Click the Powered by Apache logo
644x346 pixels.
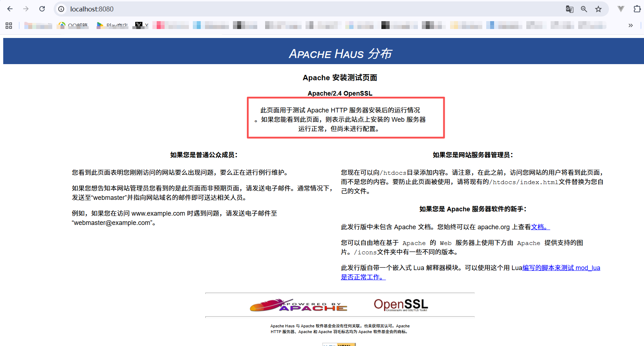point(298,305)
